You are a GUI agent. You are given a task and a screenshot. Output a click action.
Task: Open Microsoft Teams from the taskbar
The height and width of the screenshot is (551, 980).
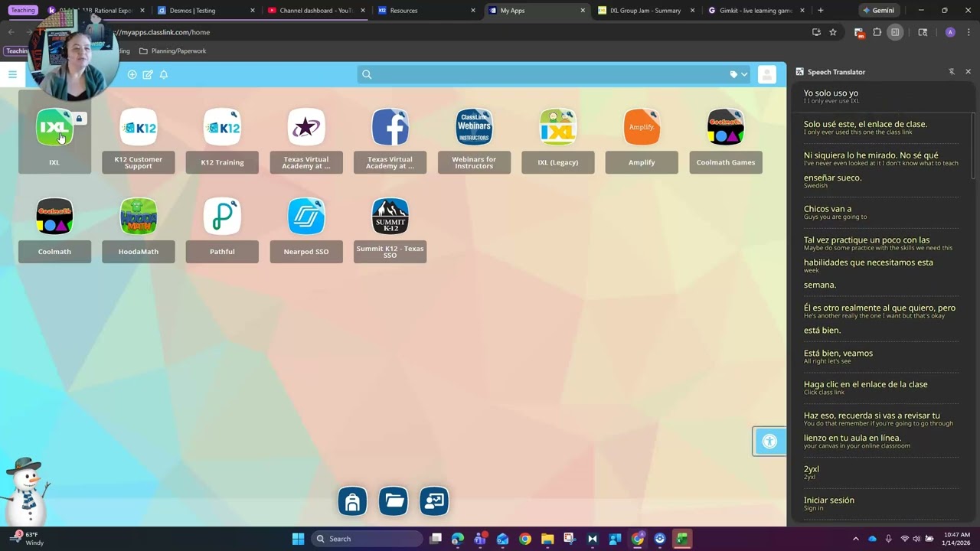480,539
